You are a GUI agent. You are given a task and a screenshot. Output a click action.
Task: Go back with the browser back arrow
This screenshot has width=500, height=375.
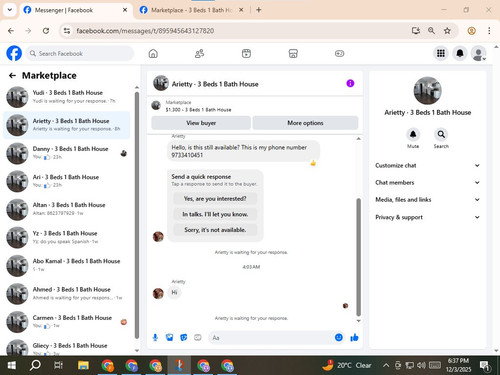click(11, 31)
